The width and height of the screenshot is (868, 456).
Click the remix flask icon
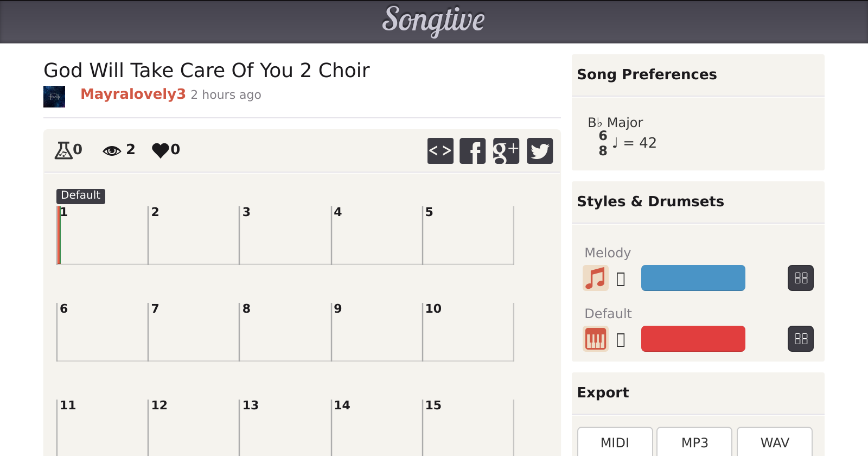tap(63, 150)
